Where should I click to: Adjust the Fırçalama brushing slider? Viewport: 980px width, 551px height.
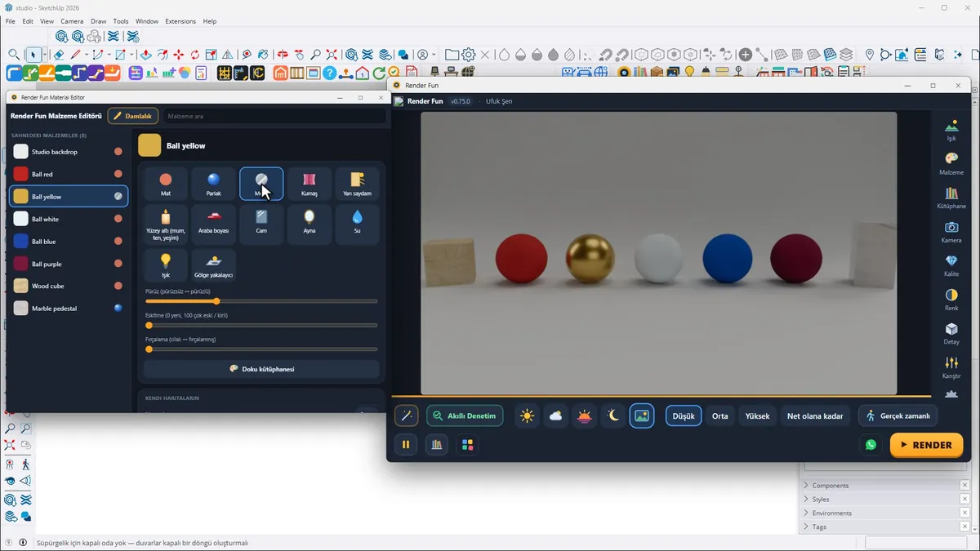(261, 349)
